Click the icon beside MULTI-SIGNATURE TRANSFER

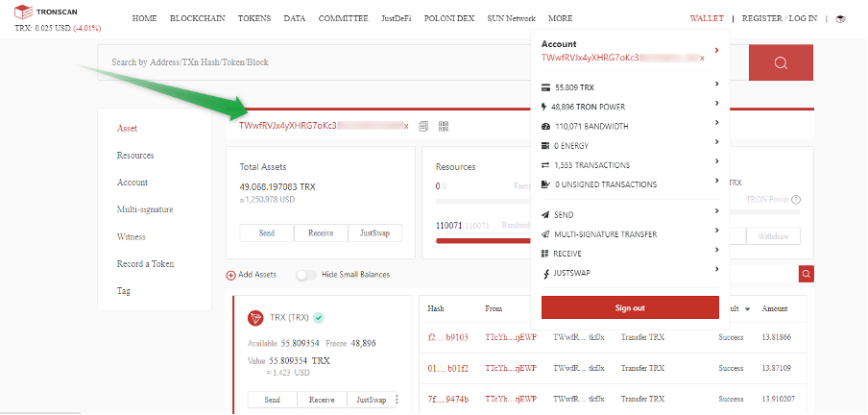click(x=545, y=234)
